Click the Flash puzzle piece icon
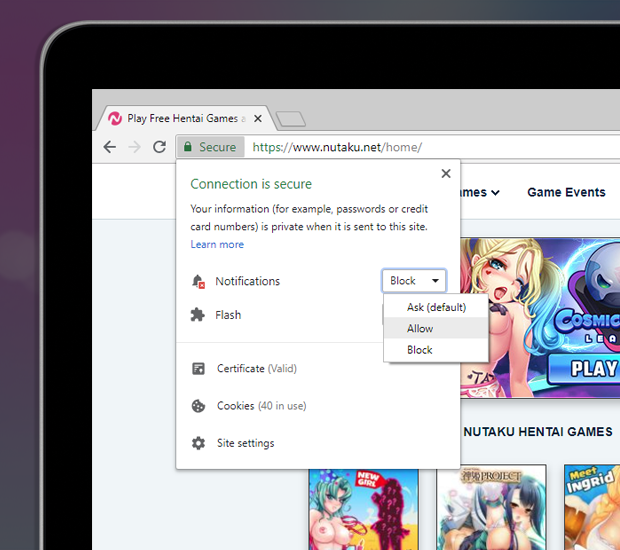620x550 pixels. 198,315
